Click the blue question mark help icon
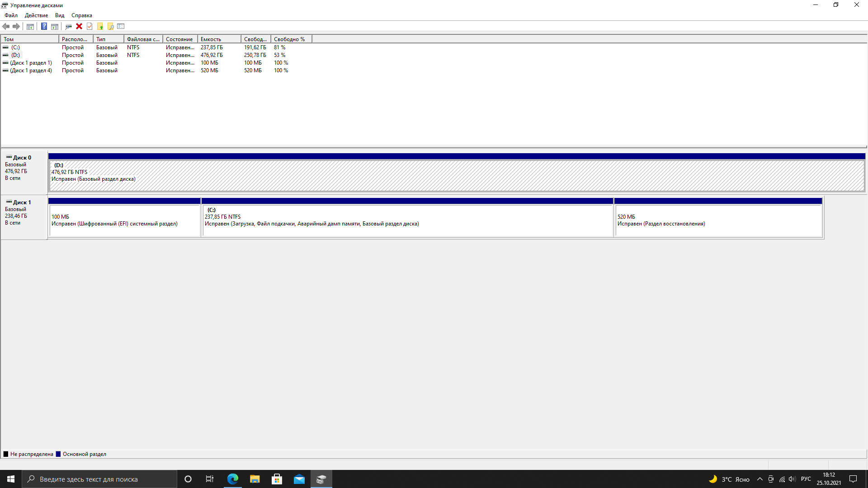 (x=44, y=26)
